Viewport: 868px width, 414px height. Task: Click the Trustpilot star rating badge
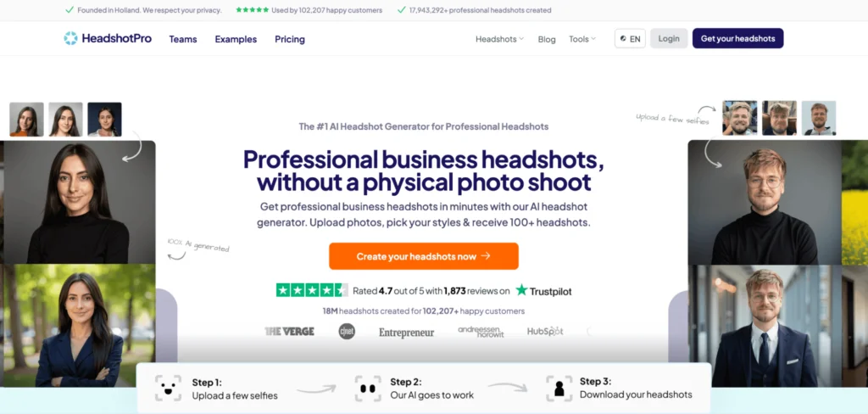point(312,290)
